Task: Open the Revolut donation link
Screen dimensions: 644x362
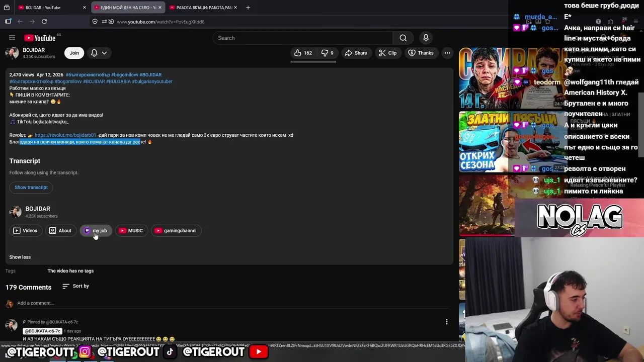Action: click(65, 135)
